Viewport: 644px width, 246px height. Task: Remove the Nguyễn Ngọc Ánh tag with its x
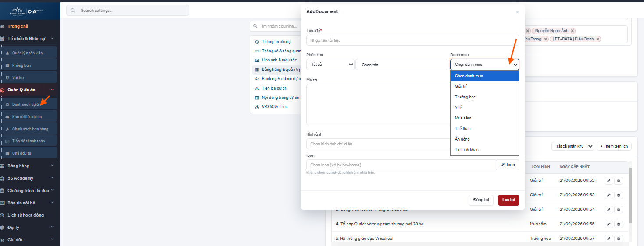coord(572,31)
